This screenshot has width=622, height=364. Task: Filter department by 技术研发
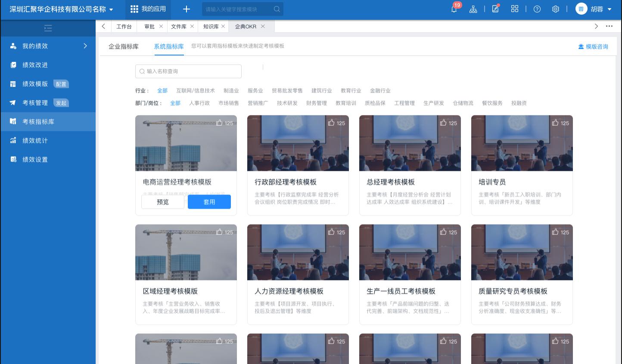pos(287,103)
